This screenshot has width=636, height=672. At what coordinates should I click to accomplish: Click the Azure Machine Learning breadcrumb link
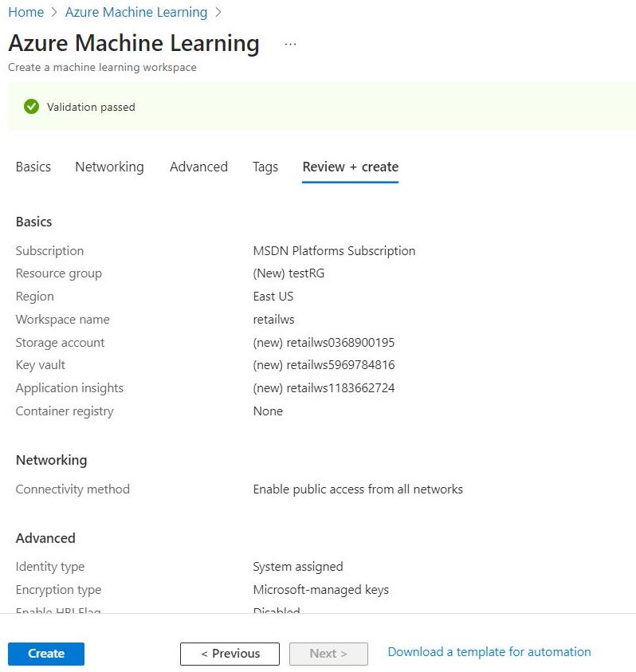[x=135, y=12]
